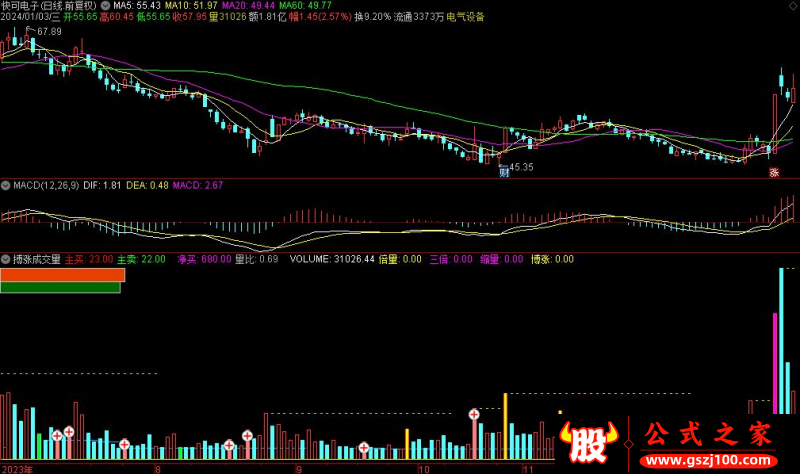Click the MA10: 51.97 label

pyautogui.click(x=191, y=6)
